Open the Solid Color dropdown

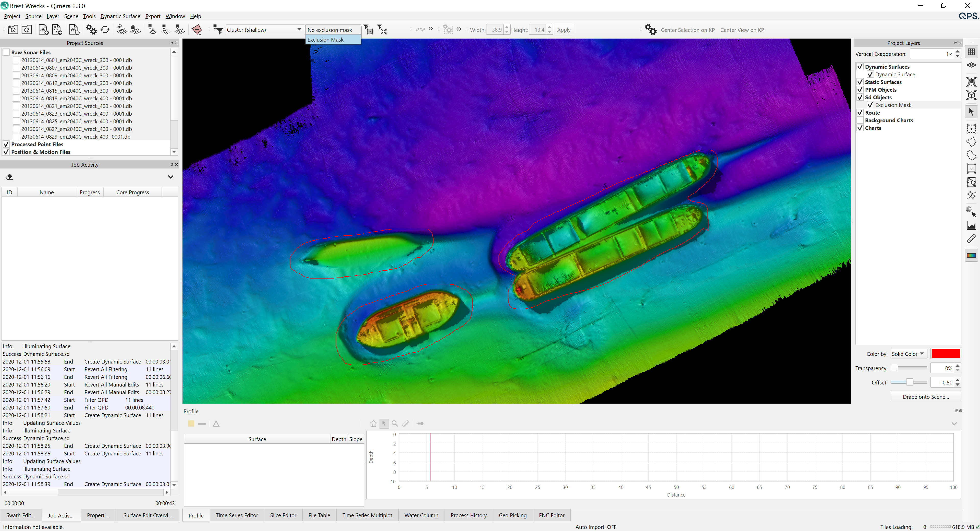[908, 354]
